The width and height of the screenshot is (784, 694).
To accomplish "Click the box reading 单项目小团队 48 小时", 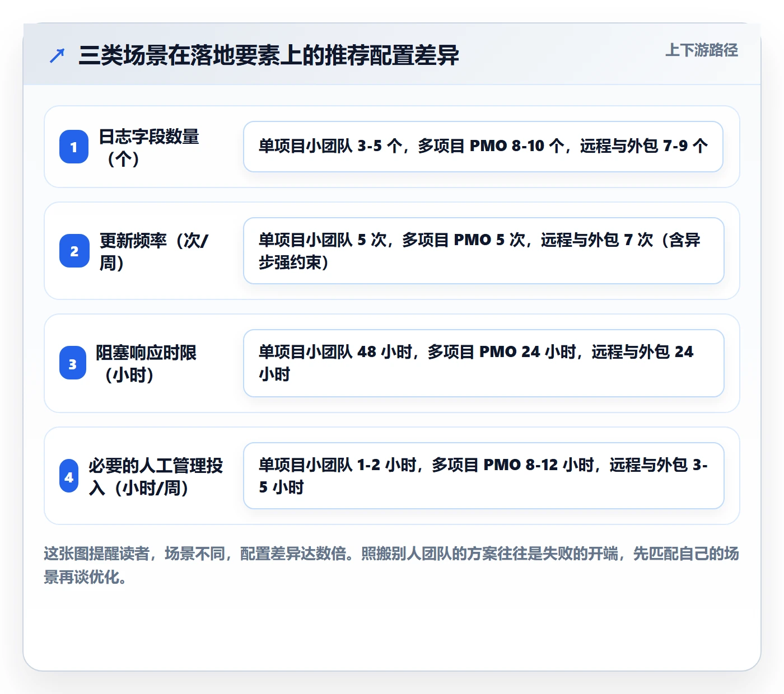I will 484,363.
